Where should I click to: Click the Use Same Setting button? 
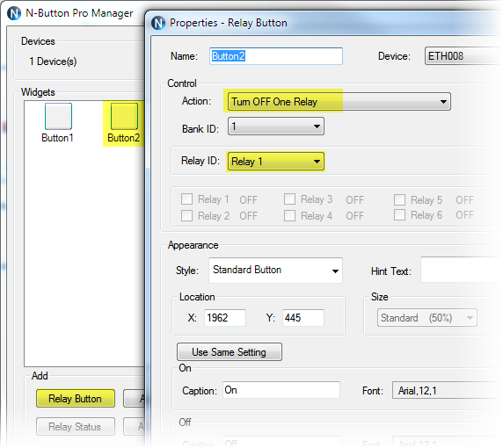pos(230,352)
